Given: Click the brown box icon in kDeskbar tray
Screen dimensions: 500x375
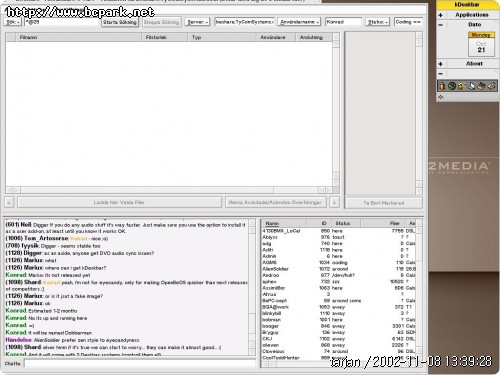Looking at the screenshot, I should [x=462, y=86].
